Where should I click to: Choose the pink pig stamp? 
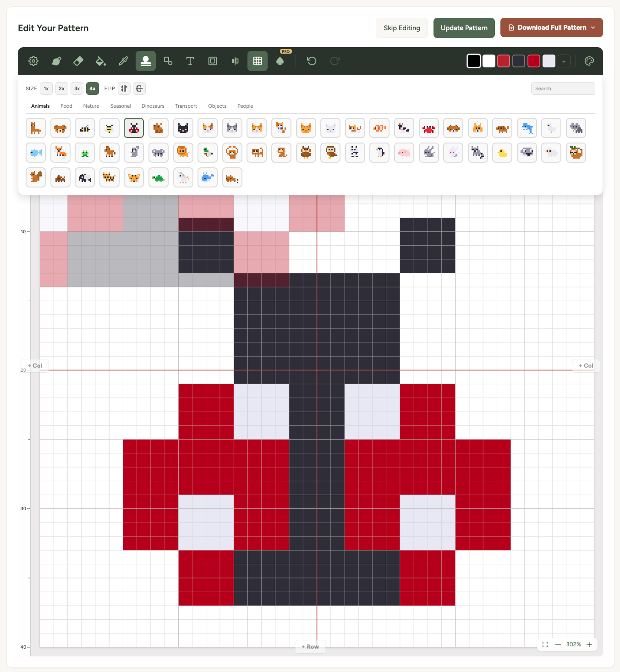(404, 153)
